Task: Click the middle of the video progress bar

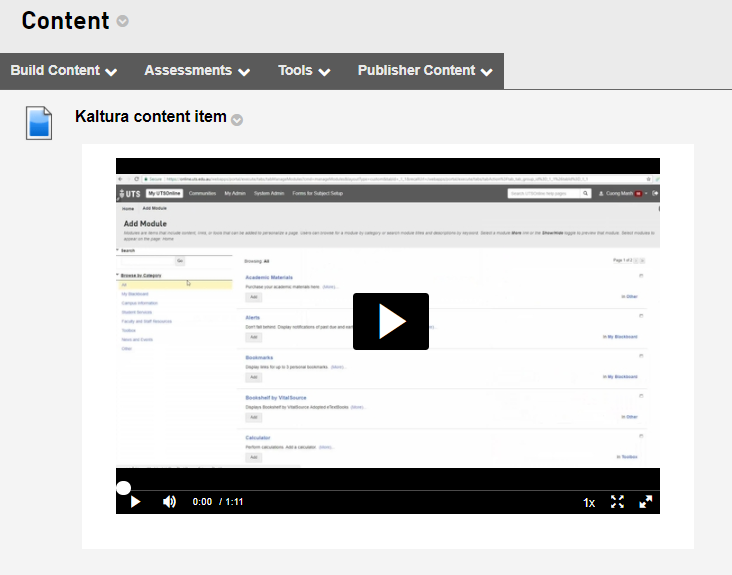Action: 388,489
